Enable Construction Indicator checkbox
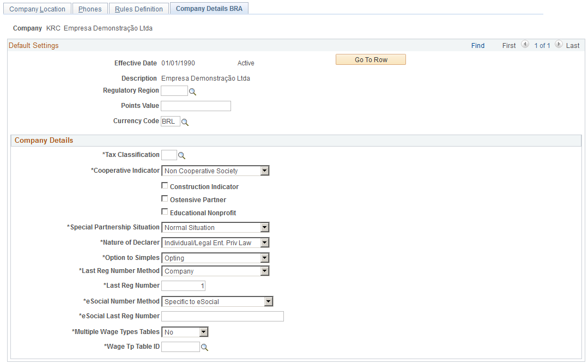588x364 pixels. [165, 186]
